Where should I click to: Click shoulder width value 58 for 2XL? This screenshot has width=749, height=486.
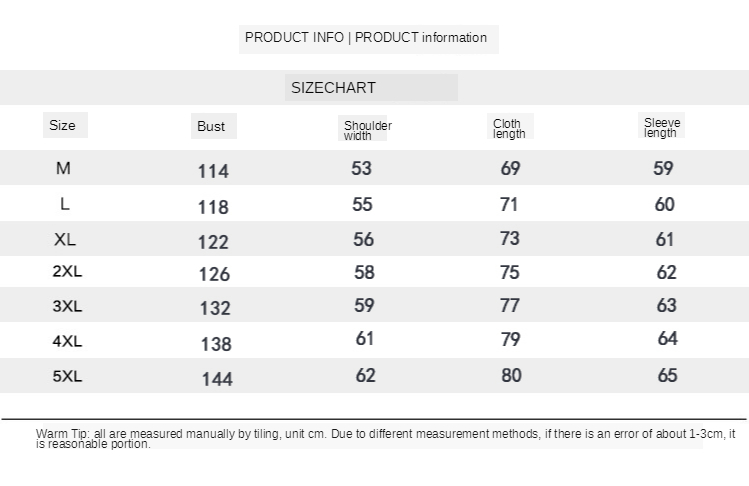tap(363, 272)
